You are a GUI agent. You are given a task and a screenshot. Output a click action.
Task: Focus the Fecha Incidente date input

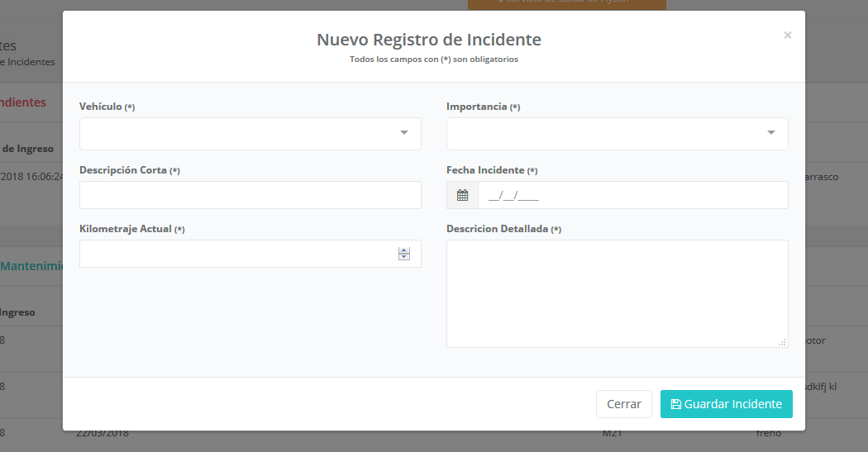coord(632,196)
